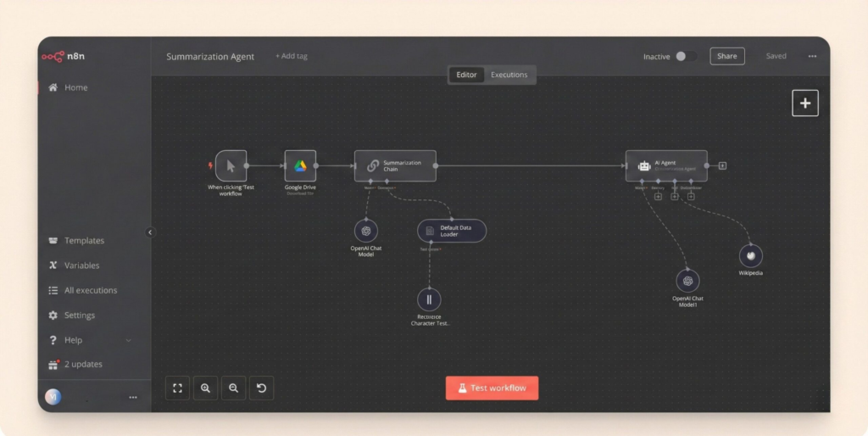This screenshot has height=436, width=868.
Task: Fit the workflow to view
Action: point(177,388)
